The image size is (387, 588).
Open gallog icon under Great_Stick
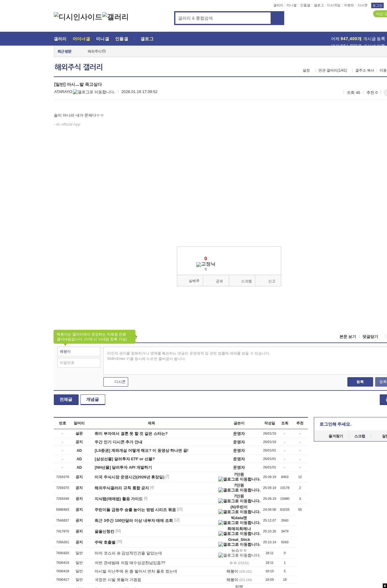(239, 544)
